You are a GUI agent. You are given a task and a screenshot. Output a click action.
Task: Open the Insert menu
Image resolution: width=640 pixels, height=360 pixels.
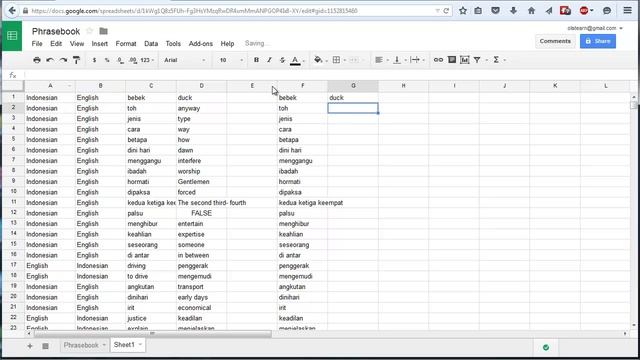coord(100,44)
